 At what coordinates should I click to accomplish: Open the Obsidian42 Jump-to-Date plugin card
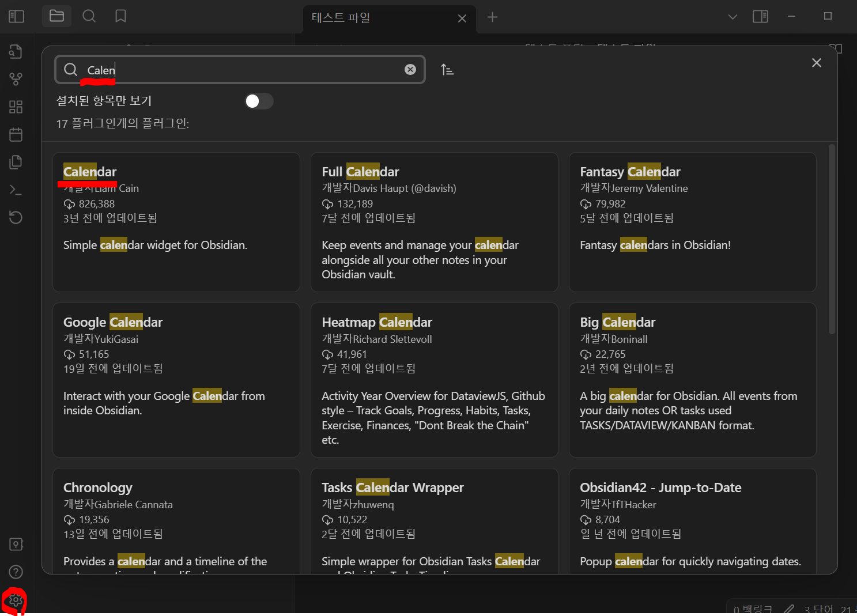pos(693,521)
